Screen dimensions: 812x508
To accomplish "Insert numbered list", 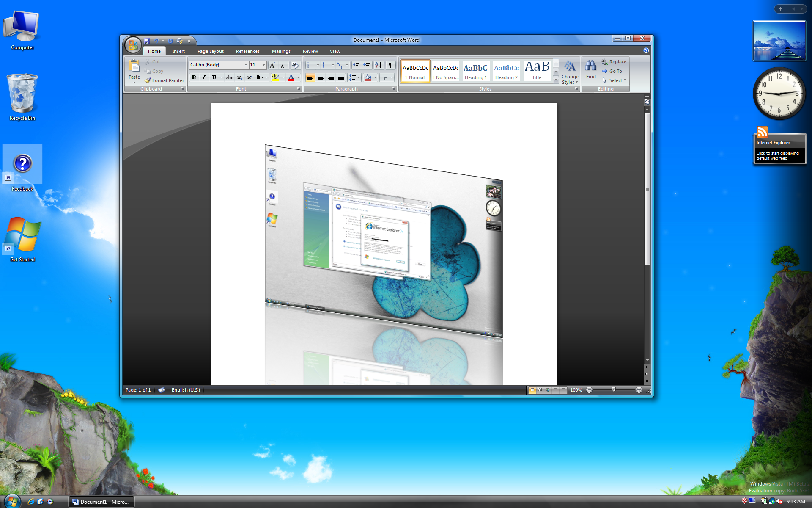I will (x=326, y=65).
